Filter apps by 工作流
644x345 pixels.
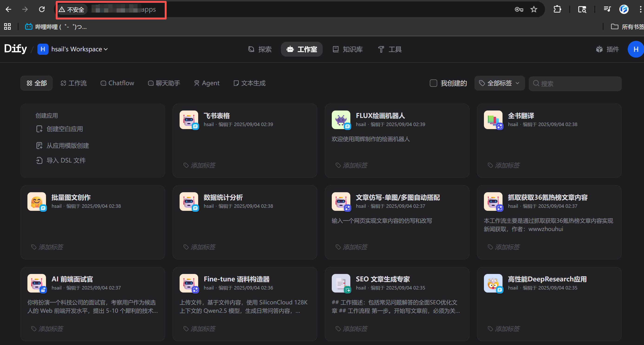click(73, 83)
